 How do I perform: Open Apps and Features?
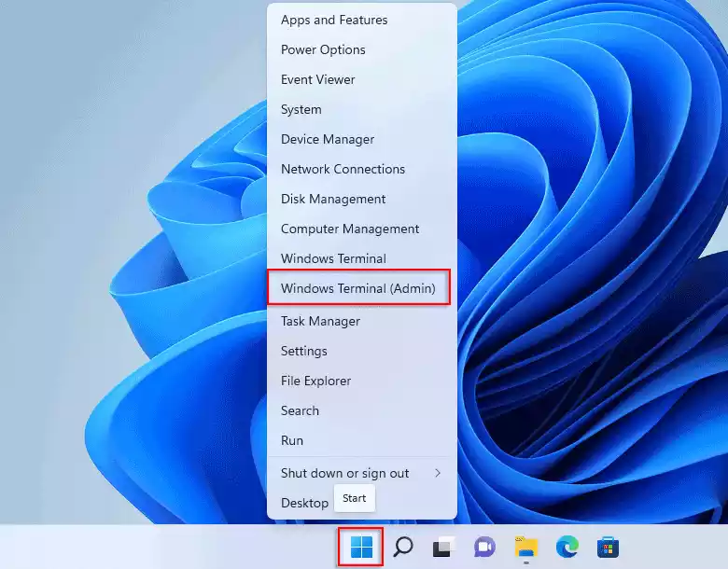(334, 20)
